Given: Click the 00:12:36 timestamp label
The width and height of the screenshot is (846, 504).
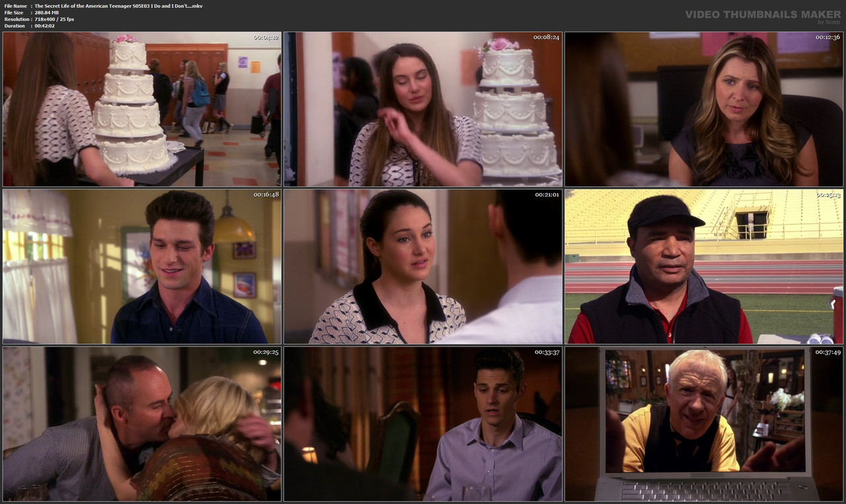Looking at the screenshot, I should pyautogui.click(x=827, y=37).
